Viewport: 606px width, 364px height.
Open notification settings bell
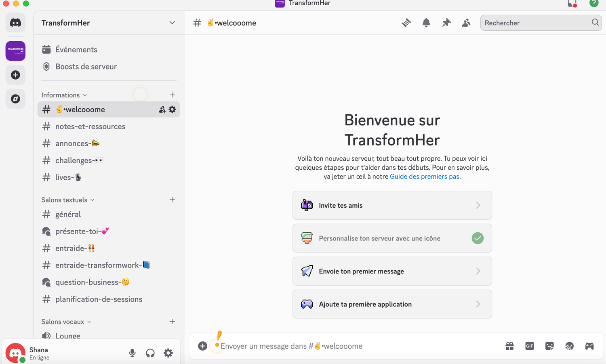point(426,23)
